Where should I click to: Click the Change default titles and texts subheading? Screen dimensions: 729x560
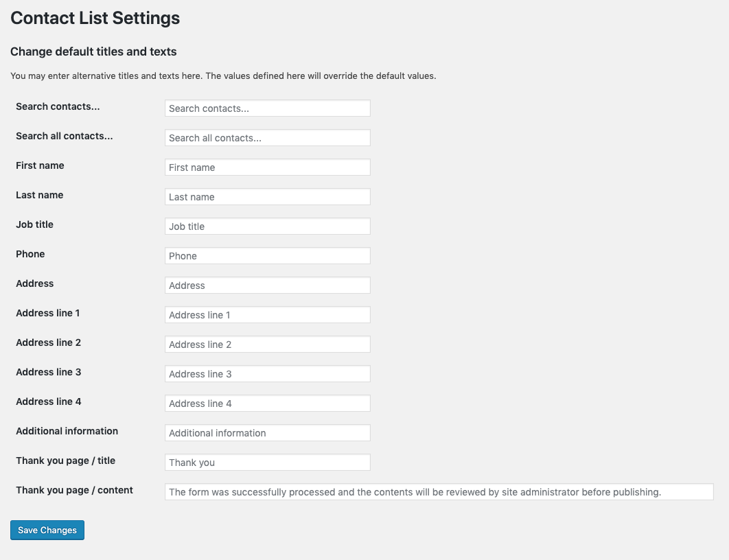click(x=93, y=51)
